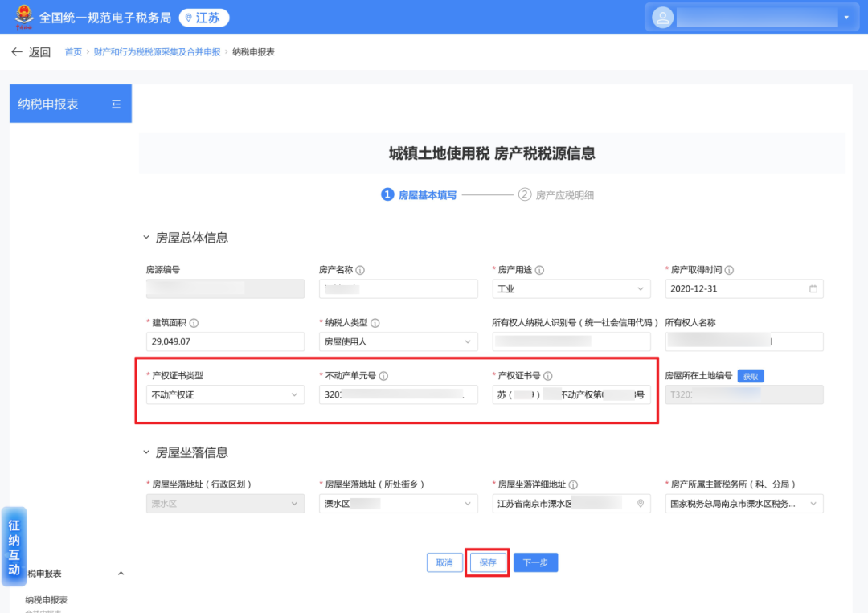Click the 纳税申报表 breadcrumb text

coord(253,52)
